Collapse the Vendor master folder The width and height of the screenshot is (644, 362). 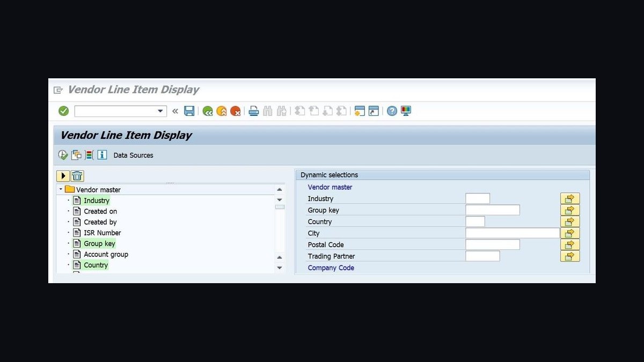point(61,189)
